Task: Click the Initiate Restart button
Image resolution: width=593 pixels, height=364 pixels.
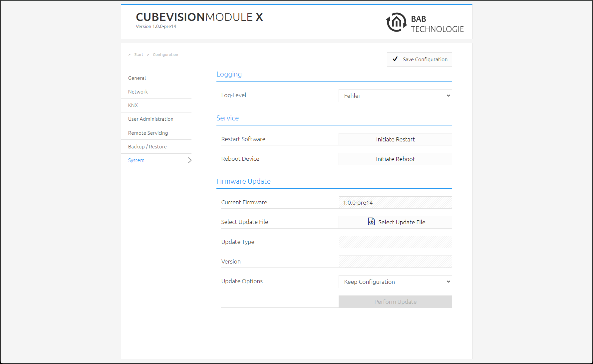Action: point(395,139)
